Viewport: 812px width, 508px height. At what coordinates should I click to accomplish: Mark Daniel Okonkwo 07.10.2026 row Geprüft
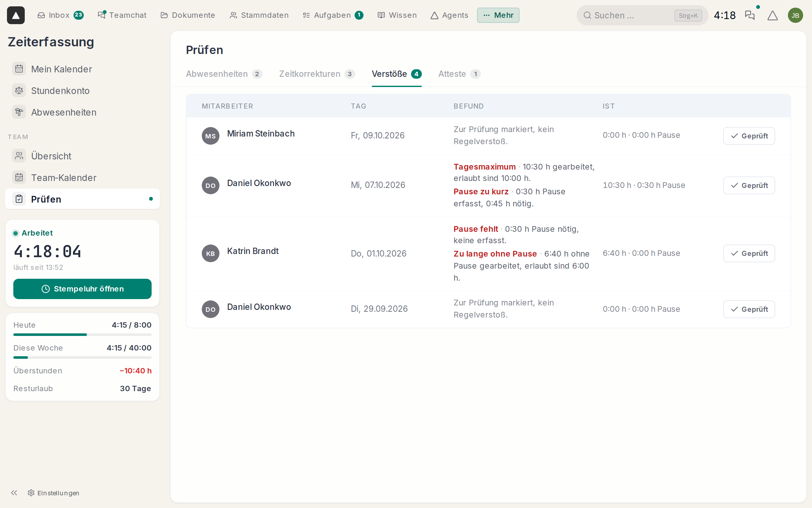point(749,185)
